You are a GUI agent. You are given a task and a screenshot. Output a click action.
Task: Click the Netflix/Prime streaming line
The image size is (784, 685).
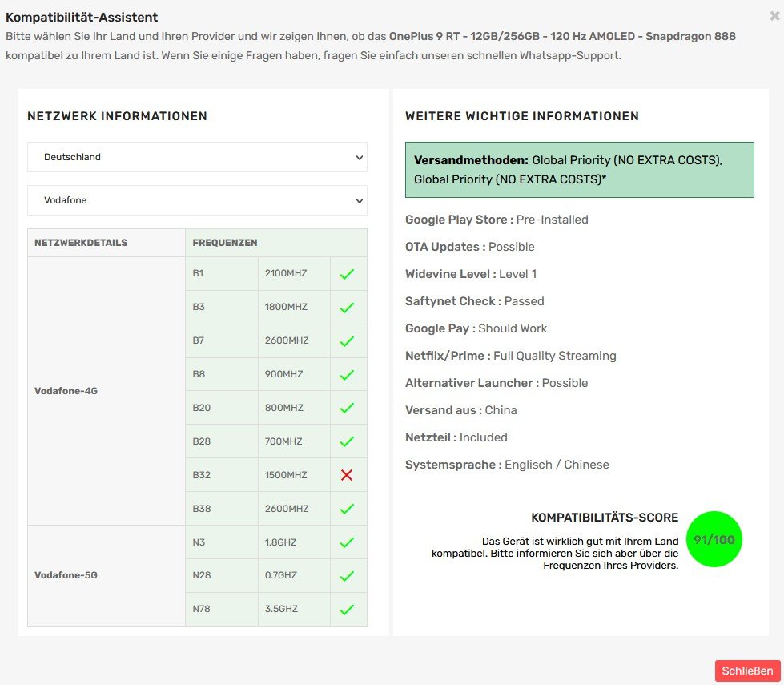[510, 356]
